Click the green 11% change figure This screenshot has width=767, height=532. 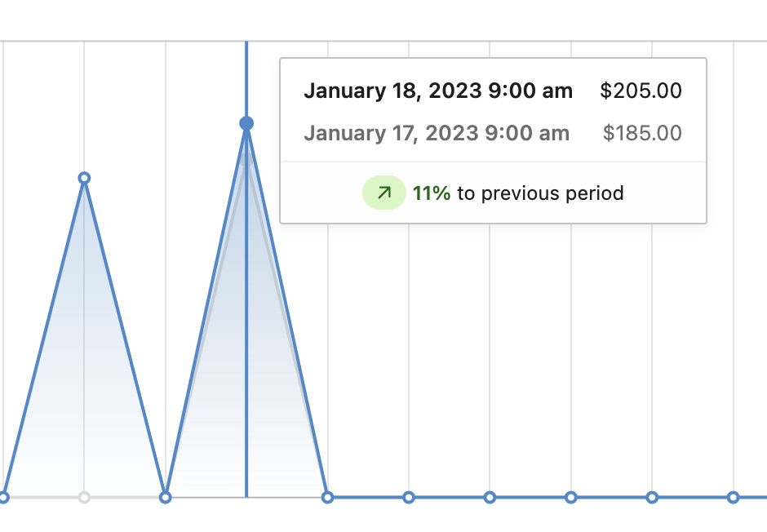click(x=432, y=193)
